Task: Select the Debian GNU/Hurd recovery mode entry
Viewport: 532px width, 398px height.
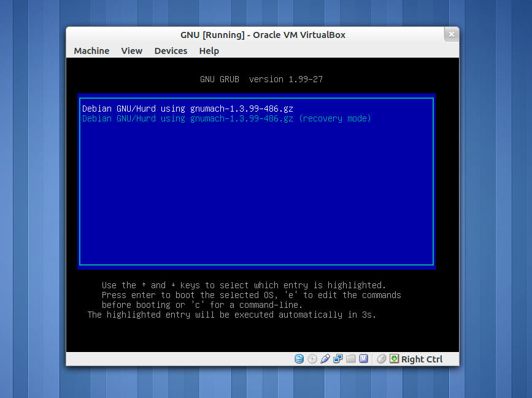Action: point(226,118)
